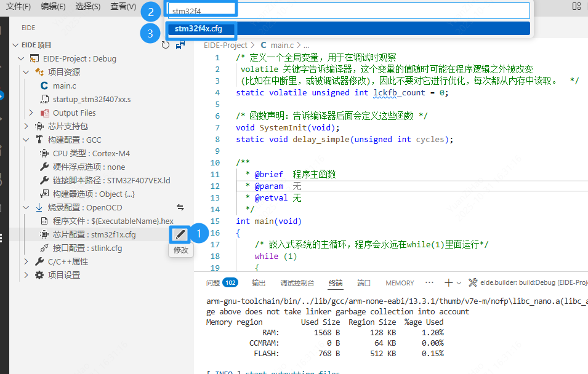Open the three-dots overflow in panel tabs
The height and width of the screenshot is (374, 588).
(428, 282)
